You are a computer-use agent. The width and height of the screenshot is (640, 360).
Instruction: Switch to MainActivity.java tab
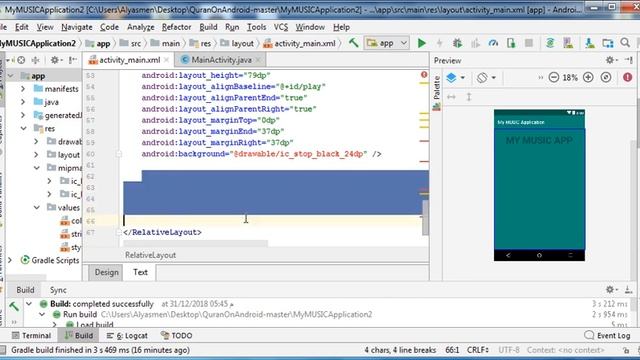[x=222, y=60]
